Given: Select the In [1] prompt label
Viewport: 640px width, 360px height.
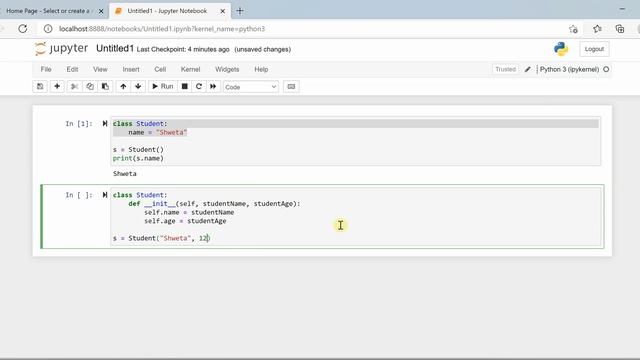Looking at the screenshot, I should (x=79, y=123).
